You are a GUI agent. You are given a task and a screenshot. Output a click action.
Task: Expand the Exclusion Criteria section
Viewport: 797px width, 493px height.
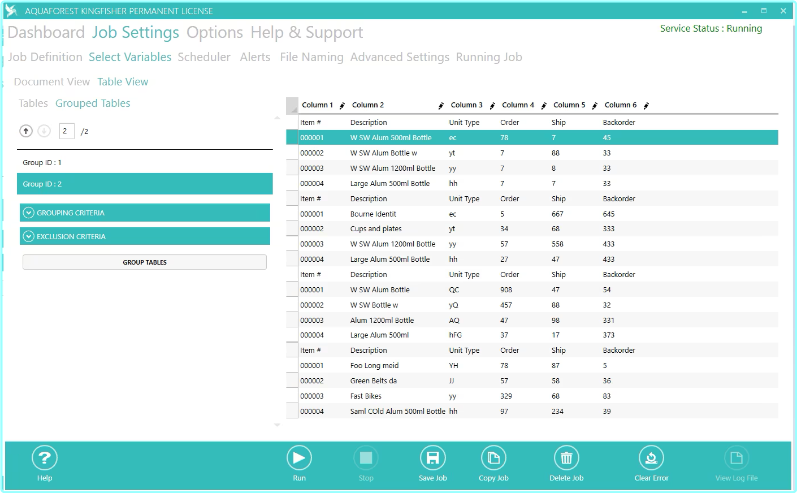click(28, 237)
